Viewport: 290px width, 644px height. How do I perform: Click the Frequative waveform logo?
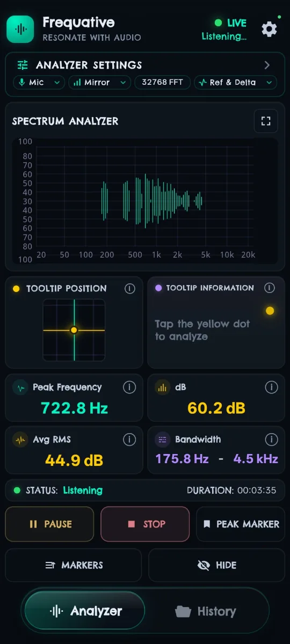[x=20, y=29]
